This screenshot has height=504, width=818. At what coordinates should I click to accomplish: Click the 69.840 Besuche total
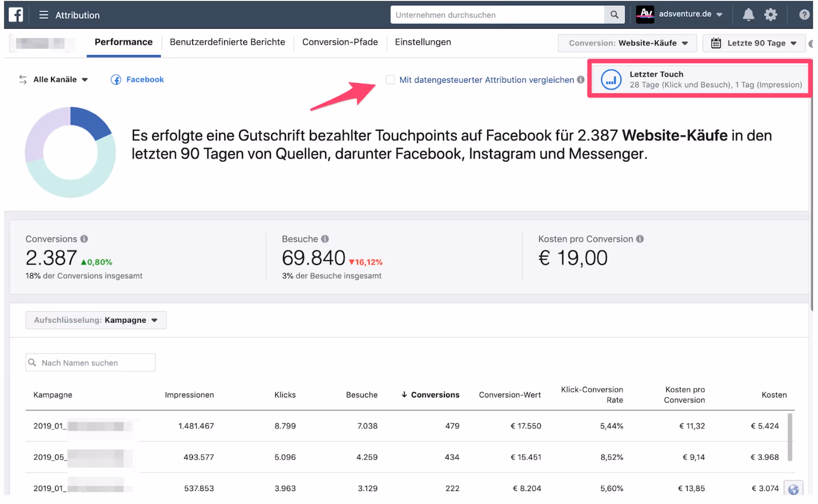coord(314,258)
